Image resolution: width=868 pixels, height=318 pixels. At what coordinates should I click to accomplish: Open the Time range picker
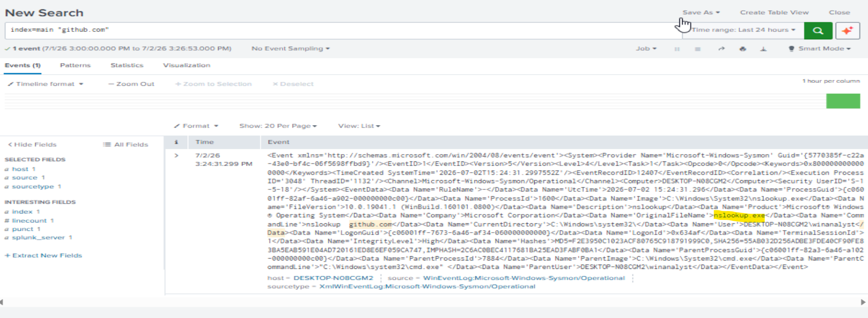click(x=743, y=30)
